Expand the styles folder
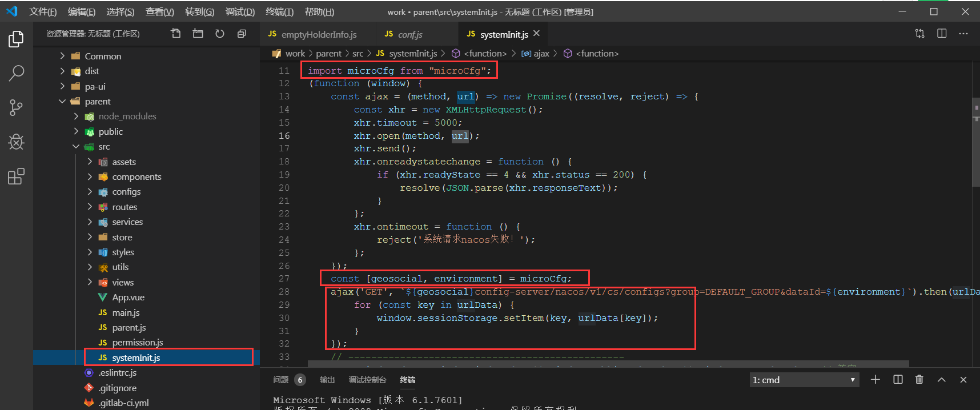 click(90, 252)
